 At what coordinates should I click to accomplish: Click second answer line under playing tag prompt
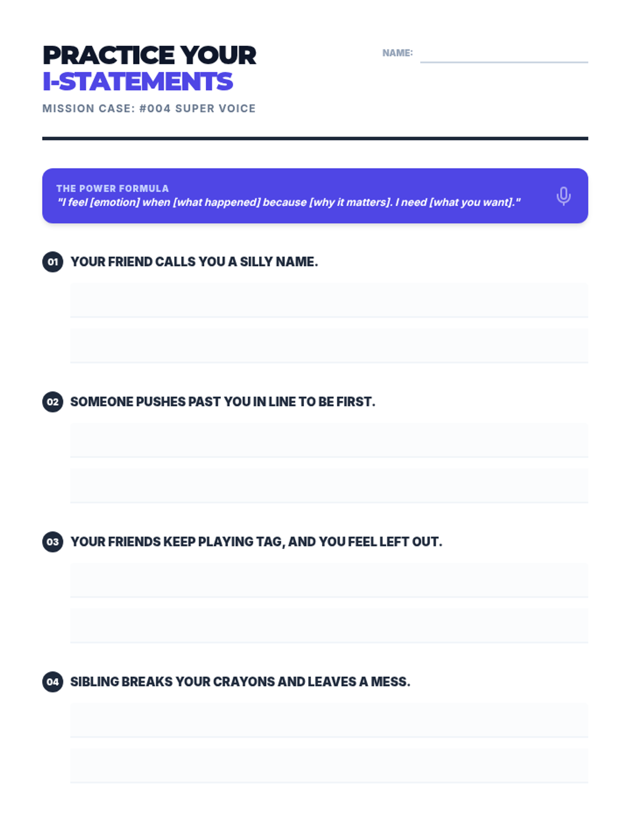(x=329, y=626)
